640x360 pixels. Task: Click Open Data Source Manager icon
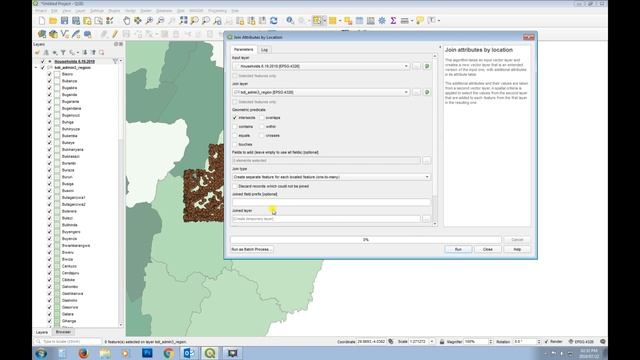(x=42, y=34)
